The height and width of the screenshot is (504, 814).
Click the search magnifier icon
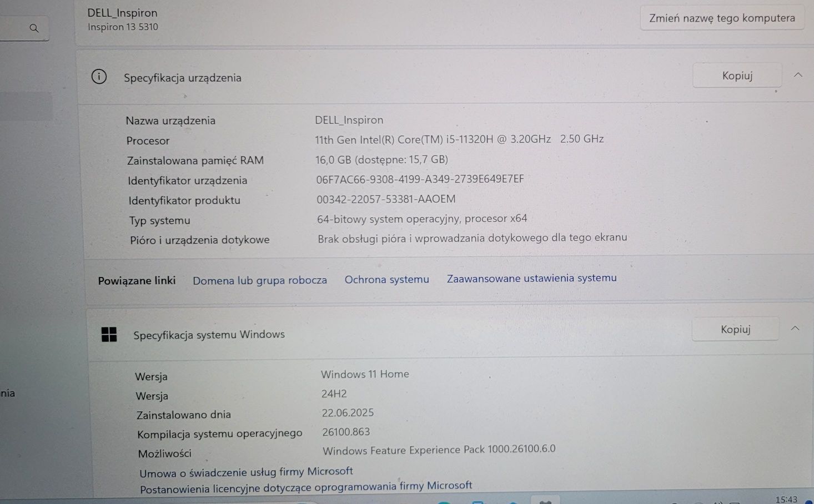(x=34, y=28)
